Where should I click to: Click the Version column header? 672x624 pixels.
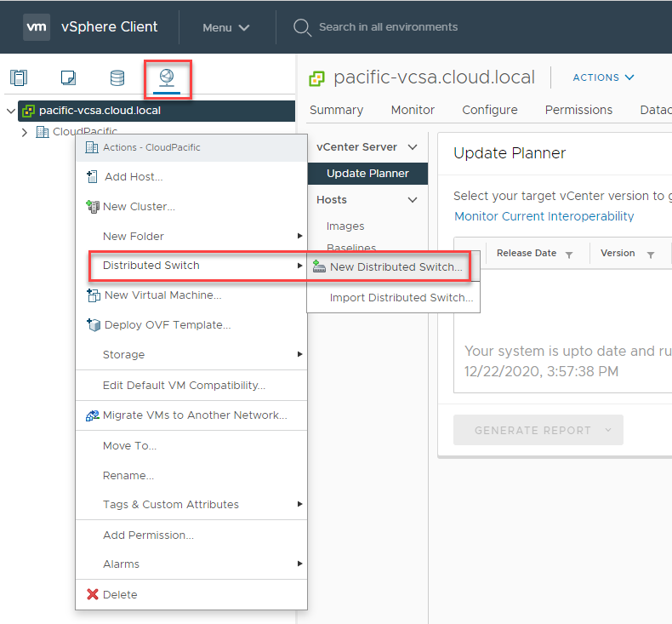coord(618,253)
